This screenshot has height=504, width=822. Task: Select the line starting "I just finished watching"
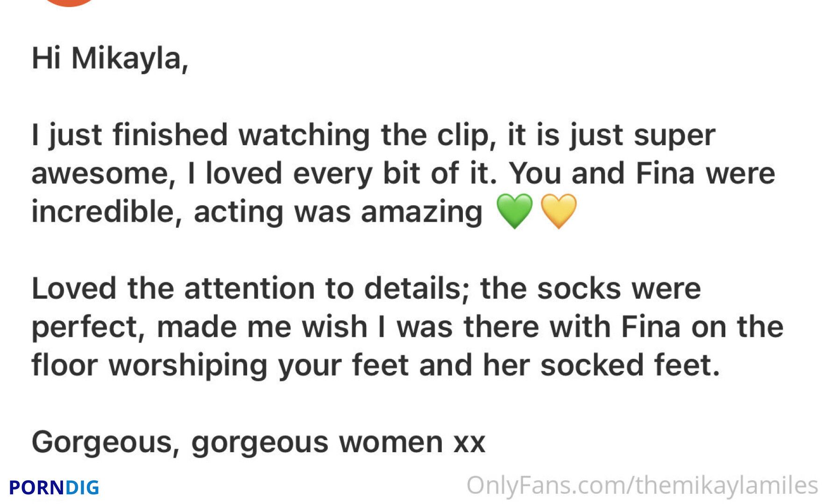(373, 136)
